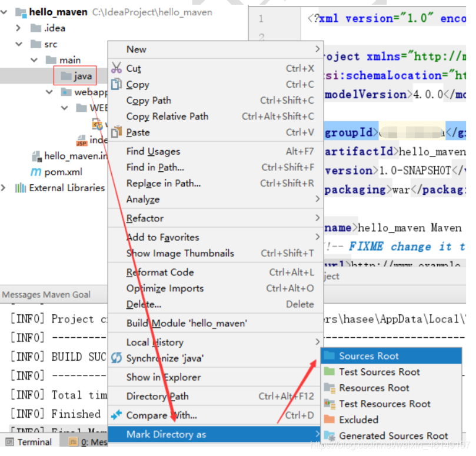Image resolution: width=476 pixels, height=456 pixels.
Task: Click the Sources Root blue folder icon
Action: tap(329, 355)
